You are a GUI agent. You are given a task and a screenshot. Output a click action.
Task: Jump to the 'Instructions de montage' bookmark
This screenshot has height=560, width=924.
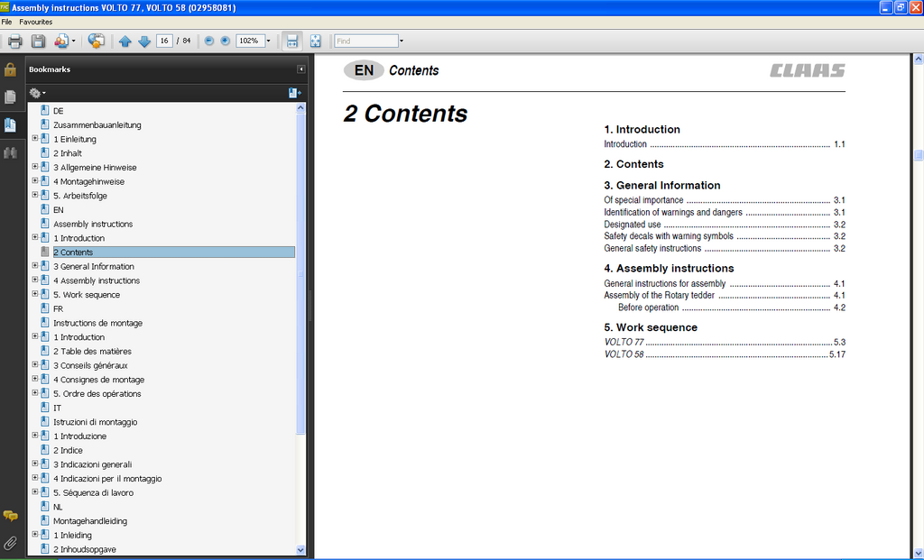tap(97, 323)
